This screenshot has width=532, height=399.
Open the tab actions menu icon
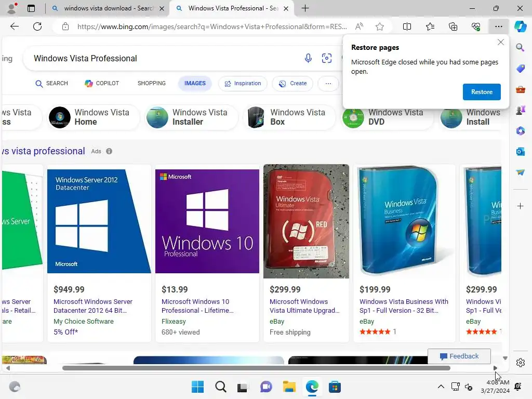click(x=31, y=8)
